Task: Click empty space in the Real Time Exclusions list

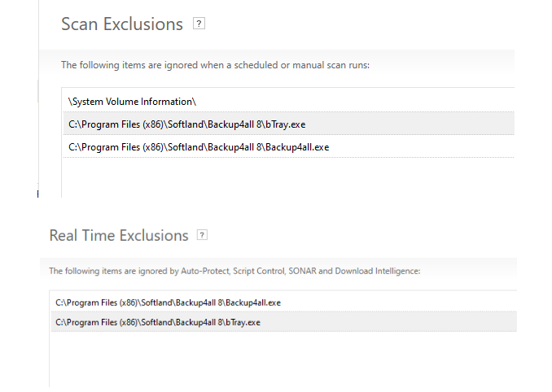Action: [284, 359]
